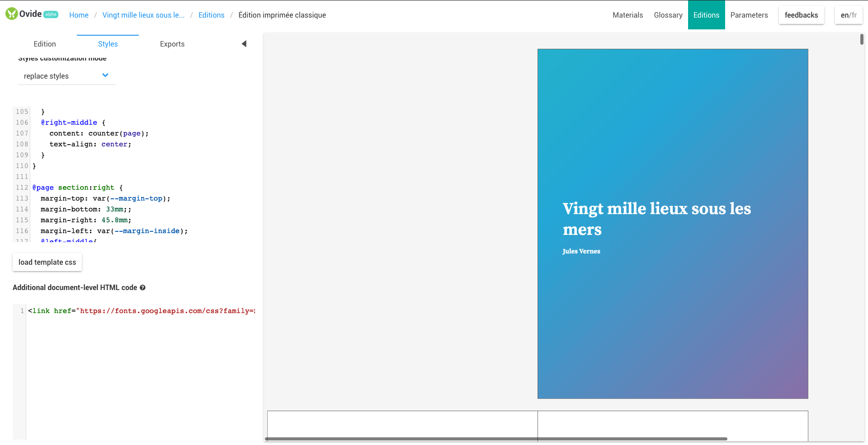
Task: Click 'margin-bottom: 33mm;;' line
Action: click(x=86, y=209)
